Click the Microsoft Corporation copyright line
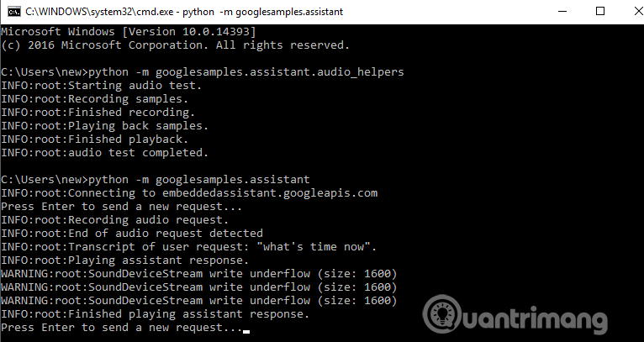This screenshot has height=342, width=644. point(175,45)
